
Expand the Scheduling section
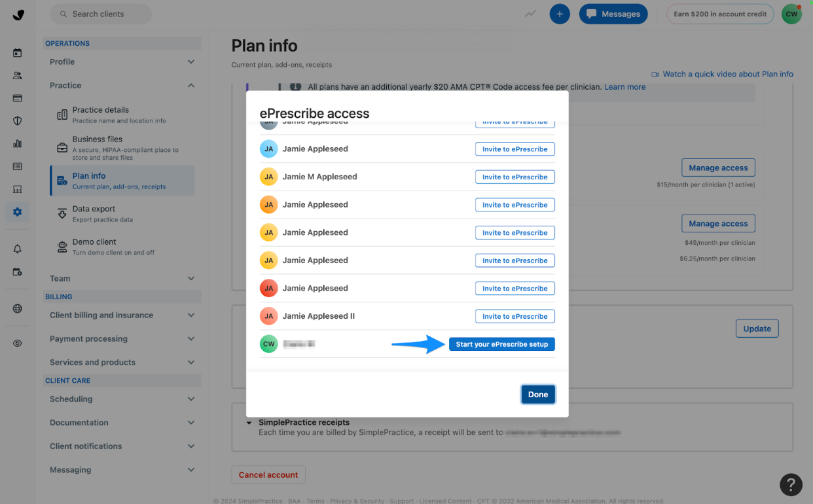(x=122, y=399)
